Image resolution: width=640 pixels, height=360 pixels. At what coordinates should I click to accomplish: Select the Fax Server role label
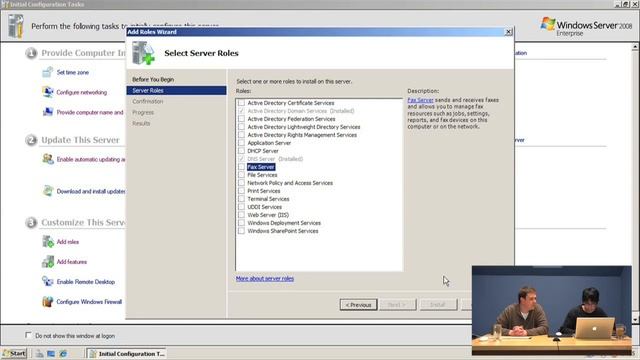[x=261, y=167]
